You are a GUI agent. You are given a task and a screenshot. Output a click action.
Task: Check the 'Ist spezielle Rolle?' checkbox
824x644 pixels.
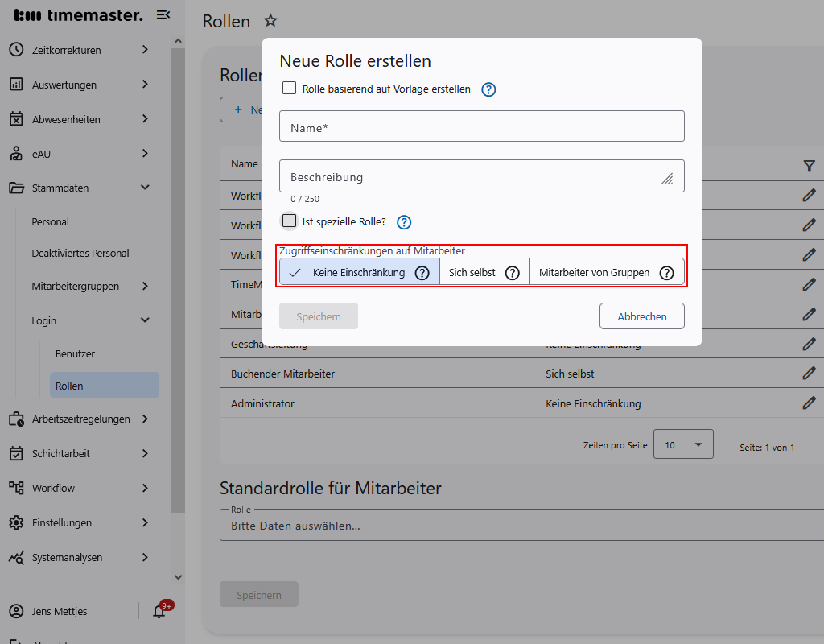click(x=290, y=221)
